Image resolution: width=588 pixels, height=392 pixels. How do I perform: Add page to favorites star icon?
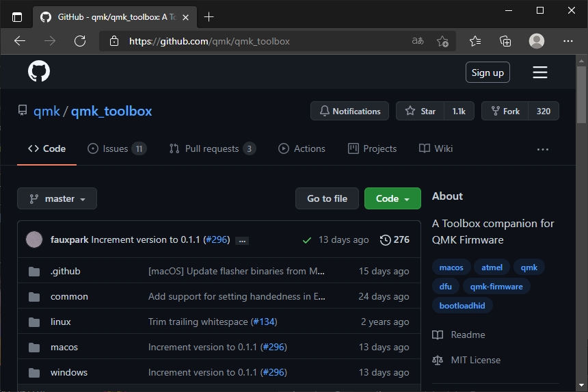pos(442,41)
